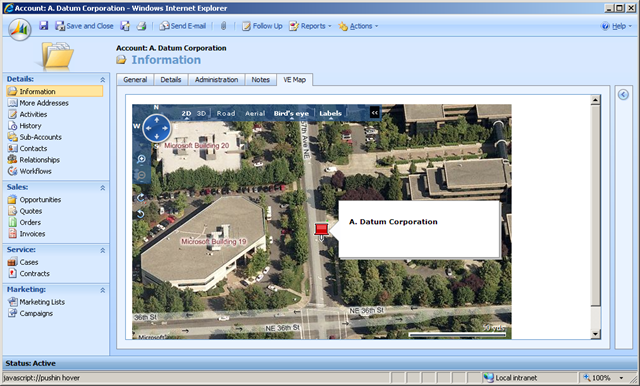Open Cases under Service
This screenshot has height=386, width=640.
(23, 262)
